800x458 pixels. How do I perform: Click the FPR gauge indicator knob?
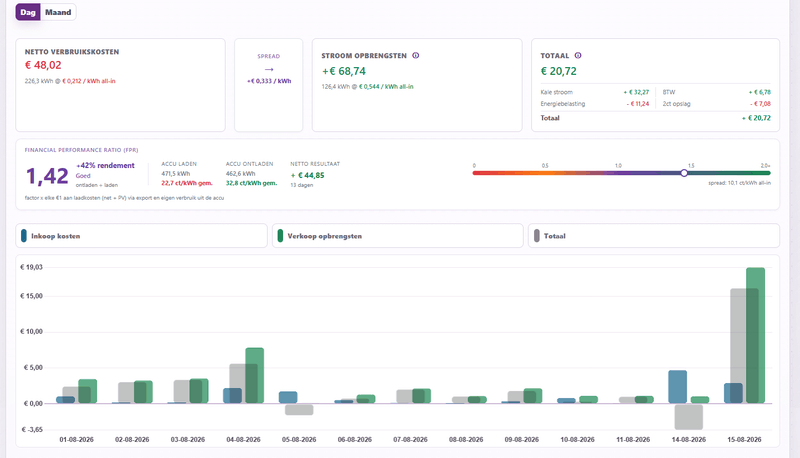click(x=684, y=173)
